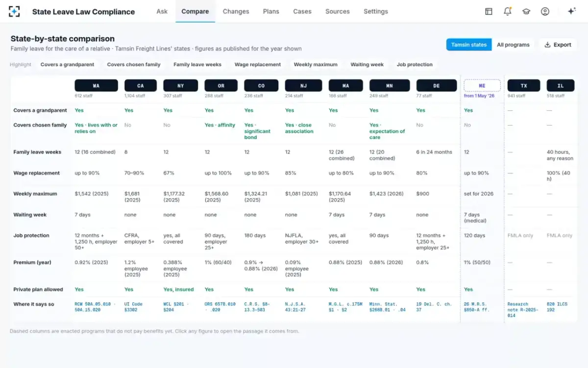Open the RCW 50A.05.010 citation
The image size is (588, 368).
95,307
